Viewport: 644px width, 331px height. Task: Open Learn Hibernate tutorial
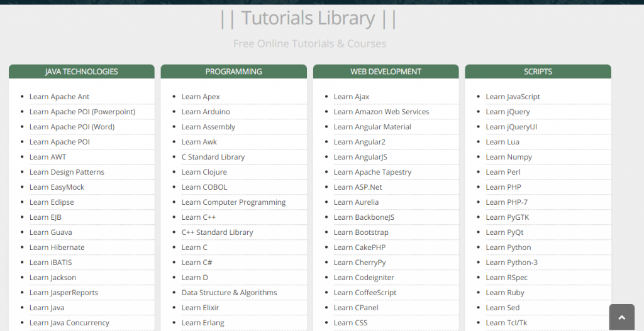[x=57, y=247]
